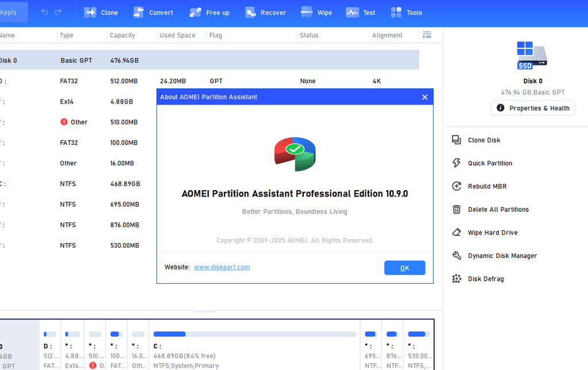Click the Flag column header

216,35
